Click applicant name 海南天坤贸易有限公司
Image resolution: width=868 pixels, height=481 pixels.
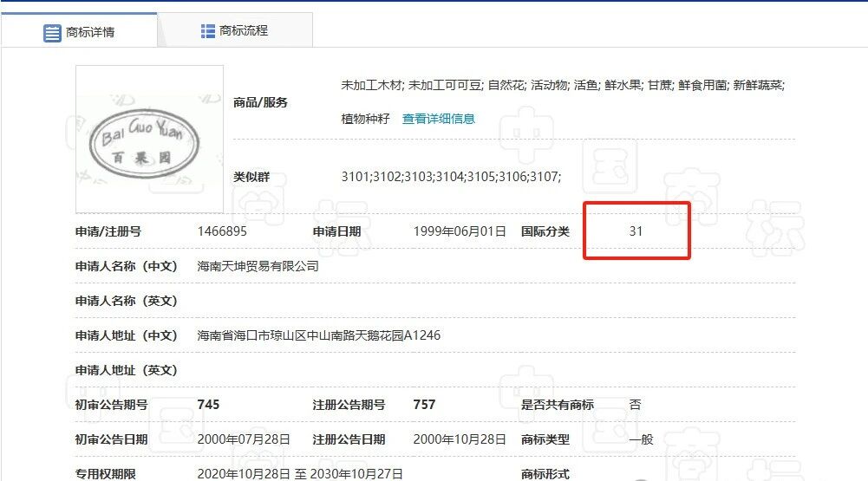pyautogui.click(x=258, y=266)
